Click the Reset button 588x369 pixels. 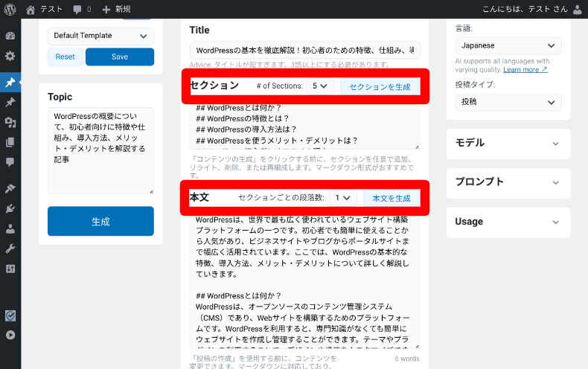[65, 57]
